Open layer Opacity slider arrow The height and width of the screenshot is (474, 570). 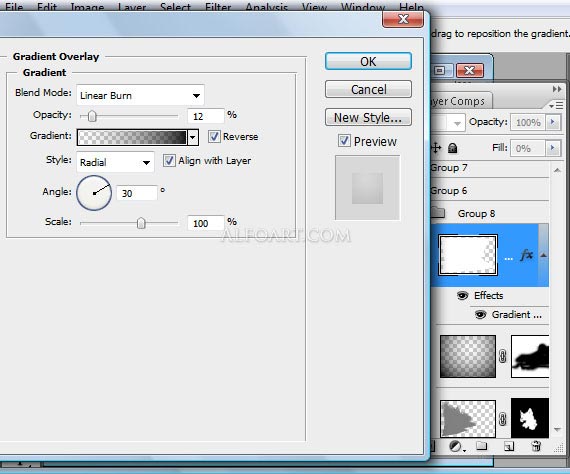point(553,122)
